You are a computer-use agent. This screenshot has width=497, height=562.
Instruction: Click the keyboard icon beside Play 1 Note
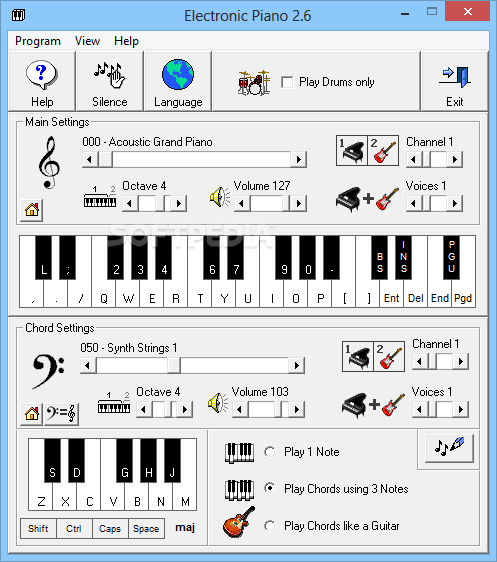pos(239,453)
